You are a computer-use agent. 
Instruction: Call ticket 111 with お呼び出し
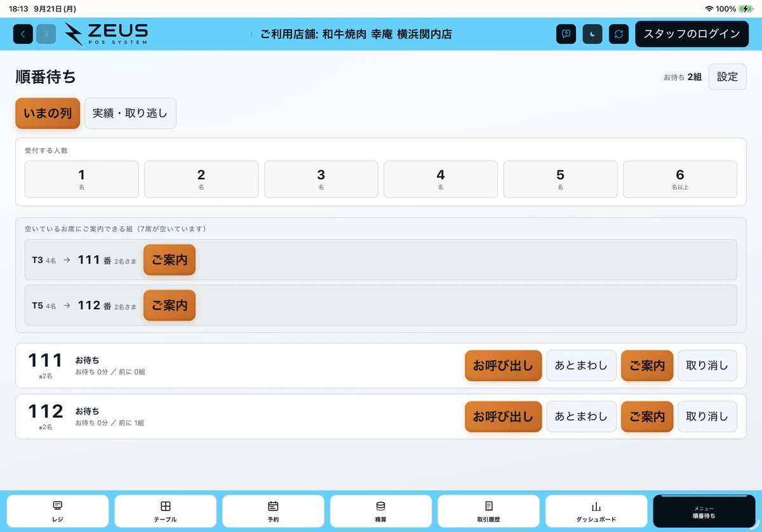pos(503,366)
